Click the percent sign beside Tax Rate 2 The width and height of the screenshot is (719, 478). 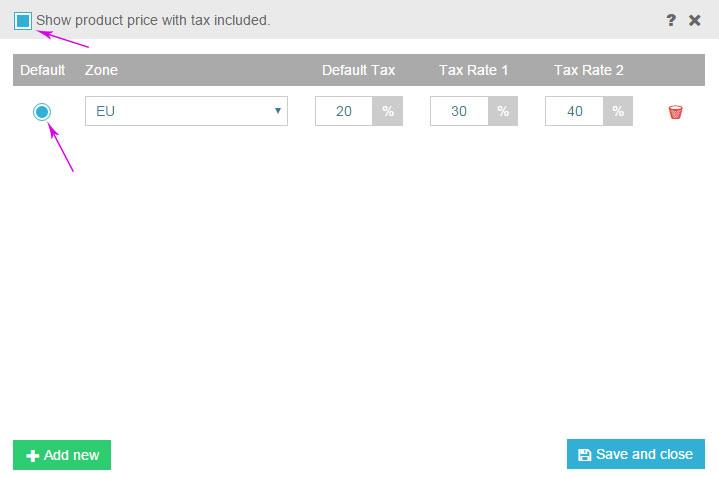[x=618, y=111]
